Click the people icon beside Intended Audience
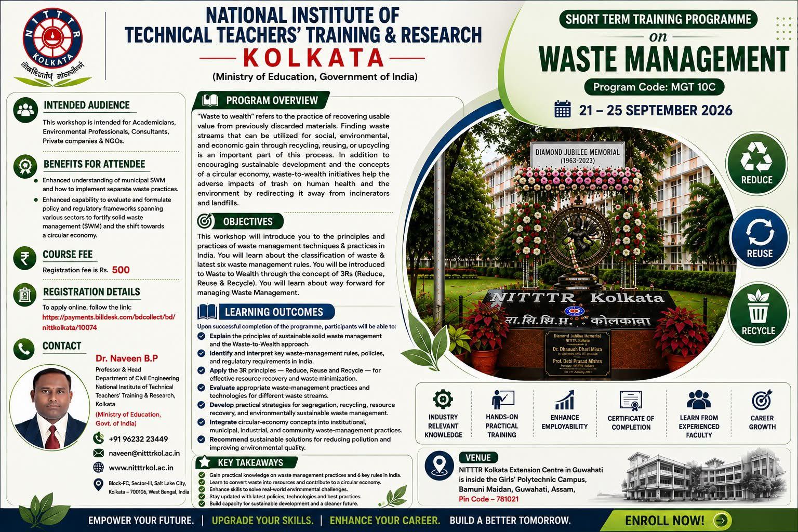 [25, 110]
